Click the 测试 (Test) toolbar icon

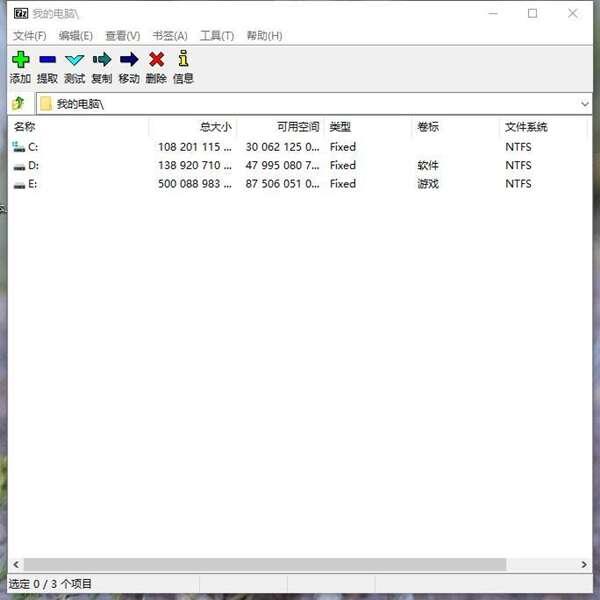pyautogui.click(x=74, y=60)
